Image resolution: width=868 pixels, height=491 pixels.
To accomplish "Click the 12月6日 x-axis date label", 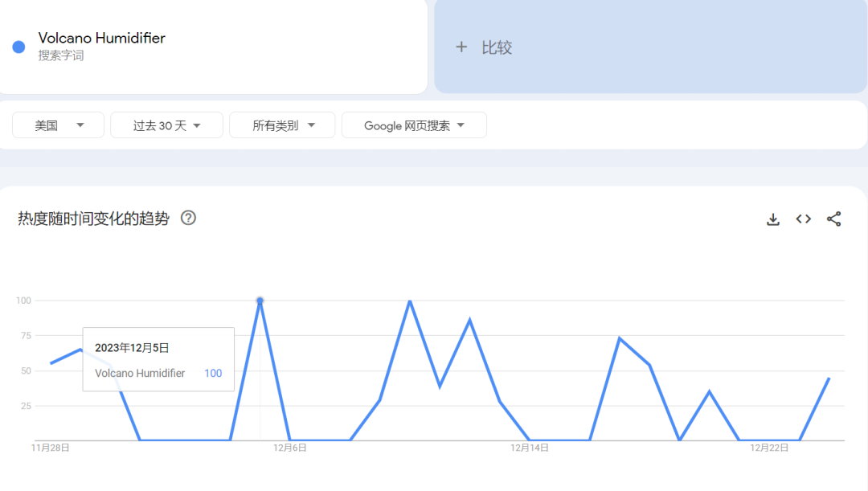I will point(289,448).
